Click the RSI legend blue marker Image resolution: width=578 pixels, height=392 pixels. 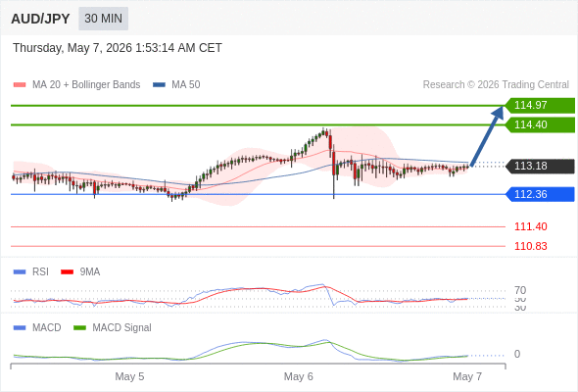click(20, 272)
